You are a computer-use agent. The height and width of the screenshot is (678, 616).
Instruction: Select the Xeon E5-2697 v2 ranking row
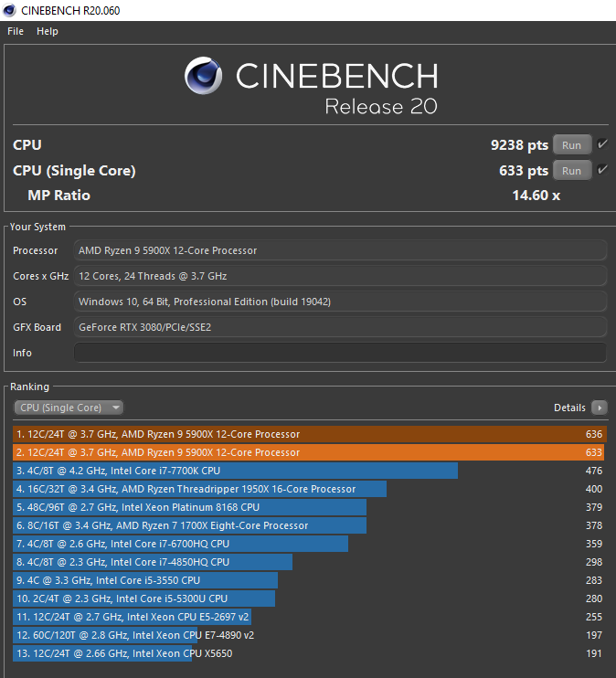pyautogui.click(x=310, y=617)
